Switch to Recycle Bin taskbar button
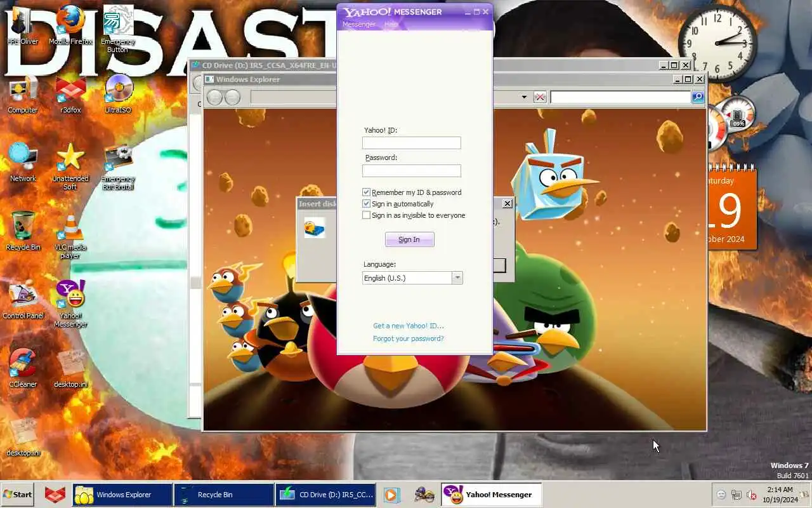The image size is (812, 508). point(224,495)
